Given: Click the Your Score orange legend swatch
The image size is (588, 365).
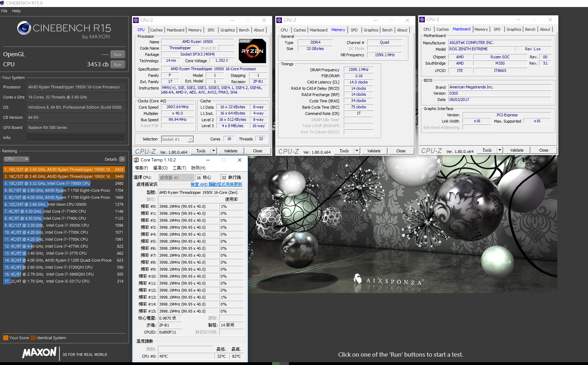Looking at the screenshot, I should (x=6, y=338).
